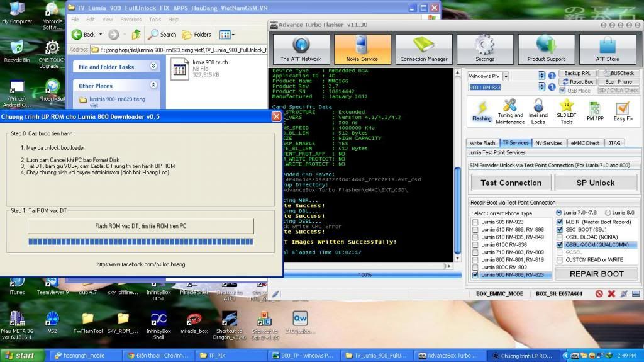
Task: Check Lumia 505 RM-923 phone type
Action: click(475, 222)
